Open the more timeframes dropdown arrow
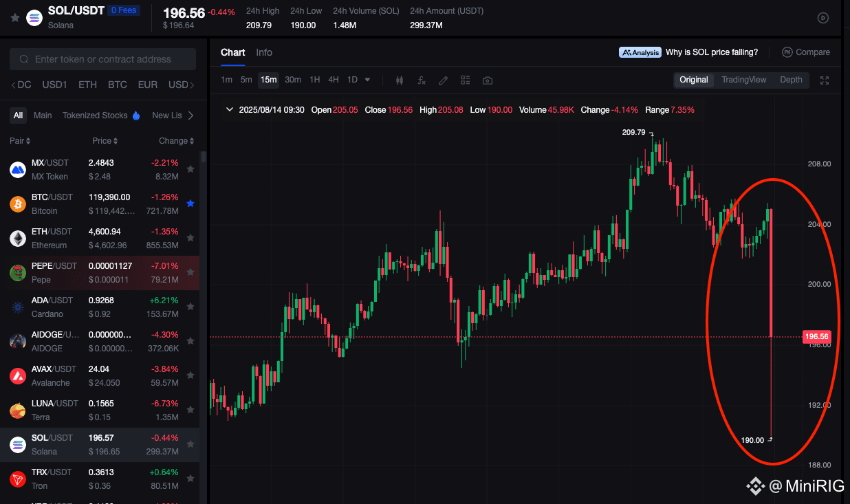This screenshot has width=850, height=504. tap(367, 80)
